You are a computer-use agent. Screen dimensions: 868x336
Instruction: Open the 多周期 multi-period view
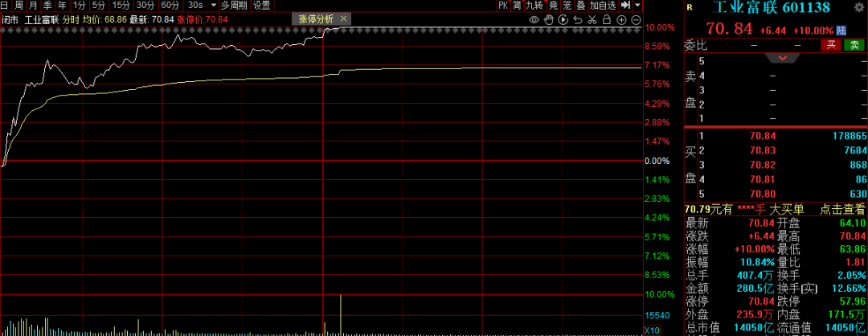[234, 6]
